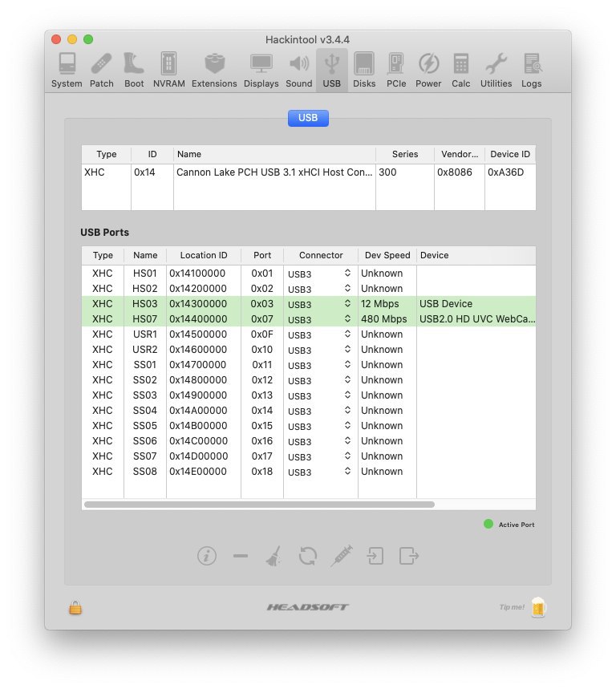Screen dimensions: 616x689
Task: Open the Patch toolbar section
Action: pos(102,71)
